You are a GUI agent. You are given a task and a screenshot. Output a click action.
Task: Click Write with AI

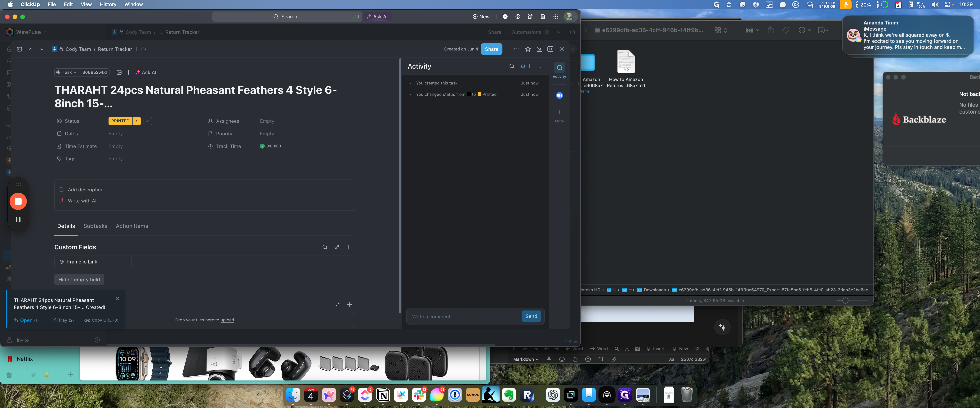click(x=82, y=201)
